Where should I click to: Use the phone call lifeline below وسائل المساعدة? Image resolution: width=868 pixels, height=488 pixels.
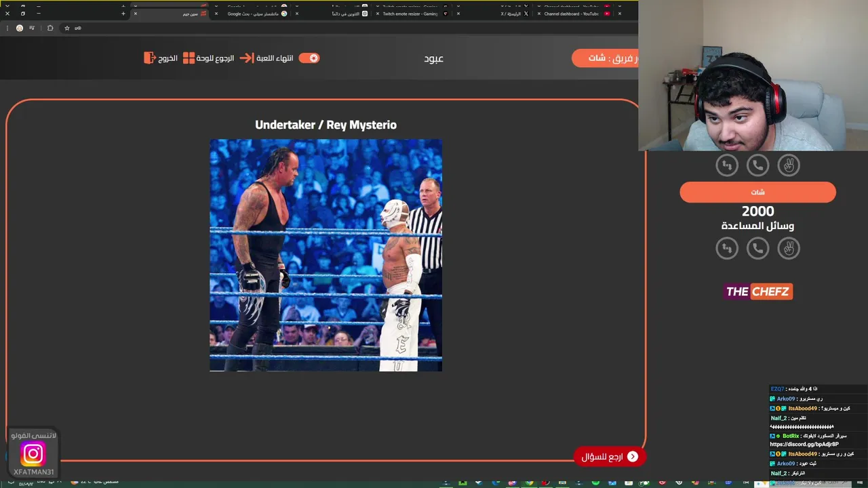pos(757,248)
